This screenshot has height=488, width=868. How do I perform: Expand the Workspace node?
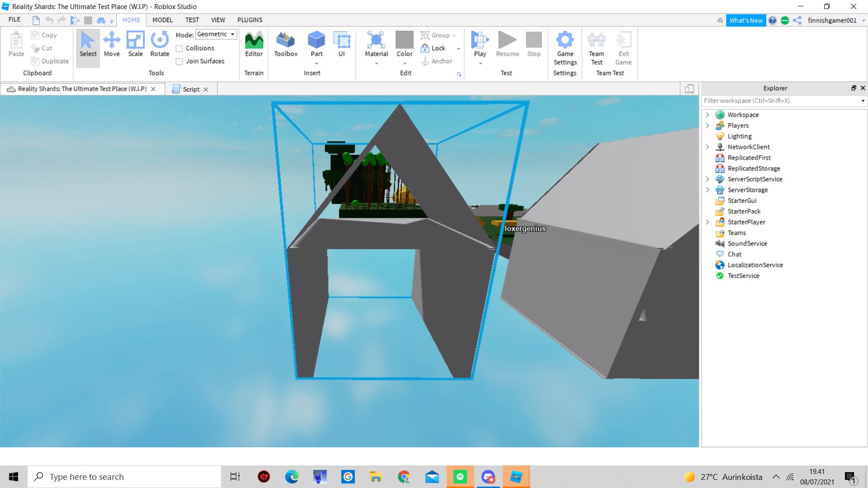tap(708, 115)
